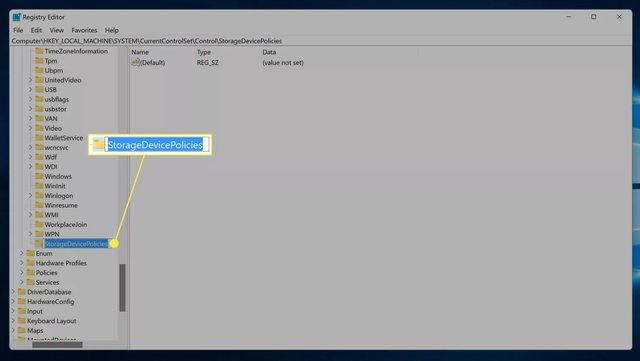Click the Registry Editor app icon in title bar

pyautogui.click(x=16, y=17)
